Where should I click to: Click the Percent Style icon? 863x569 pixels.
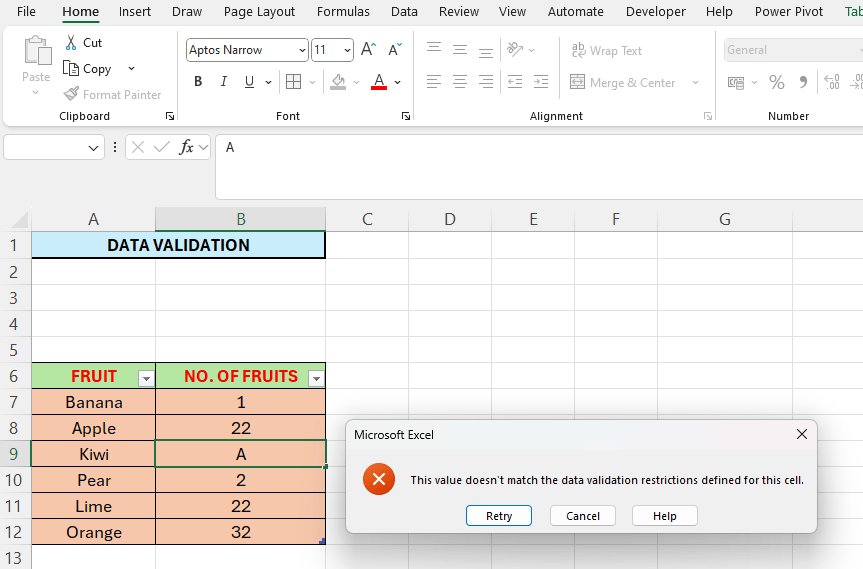click(777, 83)
